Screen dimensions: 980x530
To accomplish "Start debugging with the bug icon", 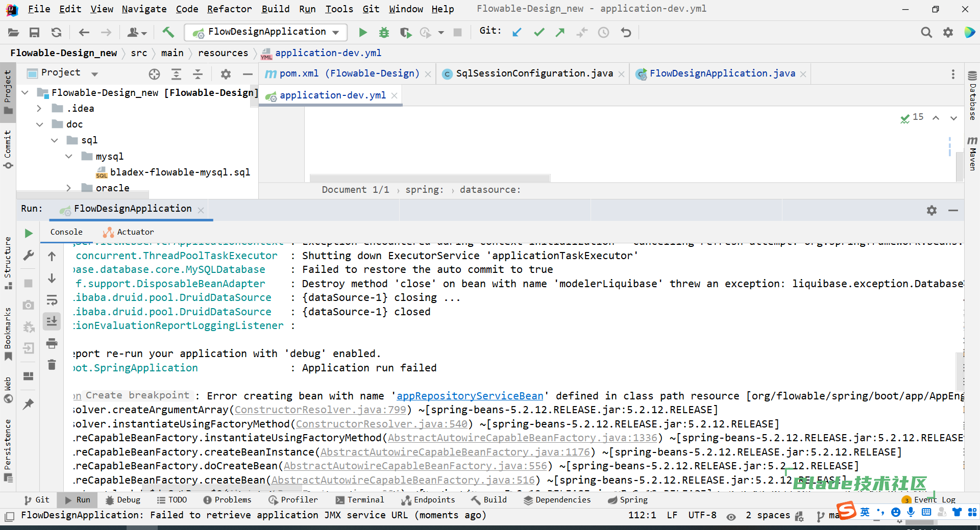I will pos(384,32).
